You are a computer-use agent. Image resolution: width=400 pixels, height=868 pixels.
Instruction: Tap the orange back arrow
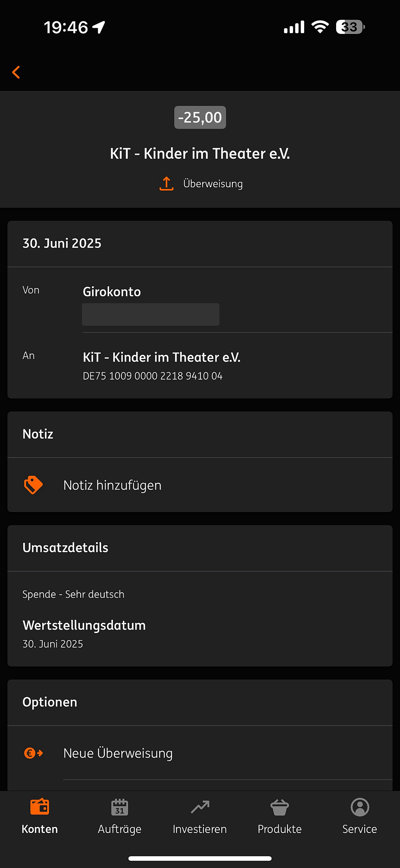[16, 72]
